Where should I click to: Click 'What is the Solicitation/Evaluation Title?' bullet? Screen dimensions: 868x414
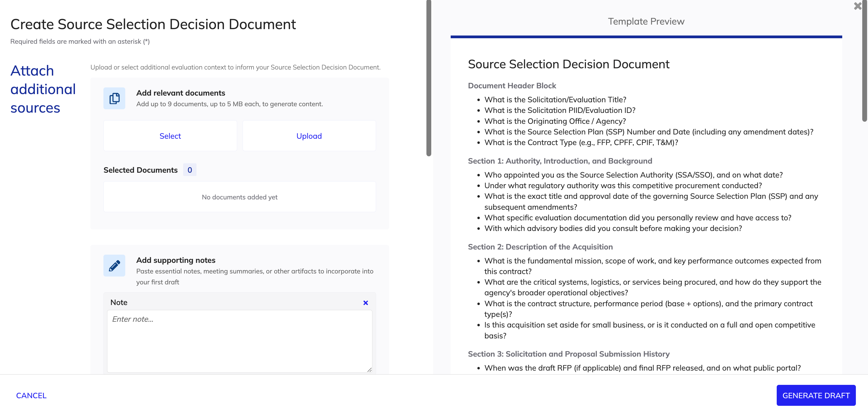(555, 100)
